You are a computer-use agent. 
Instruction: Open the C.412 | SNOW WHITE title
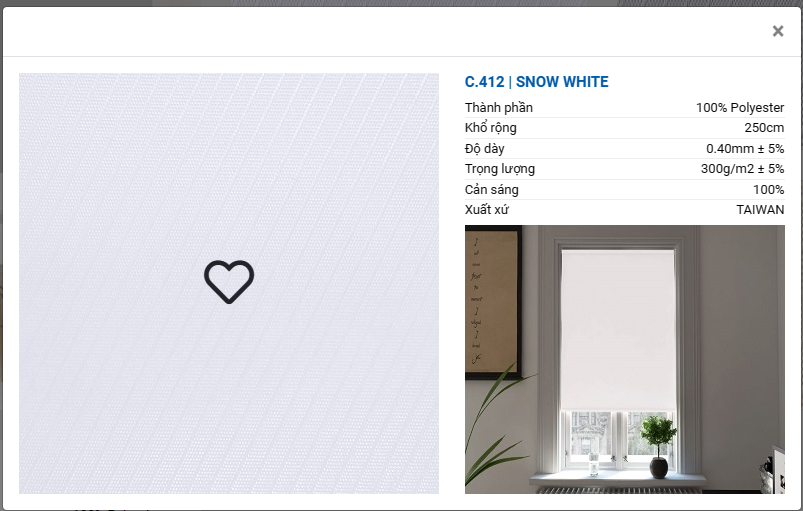[536, 82]
